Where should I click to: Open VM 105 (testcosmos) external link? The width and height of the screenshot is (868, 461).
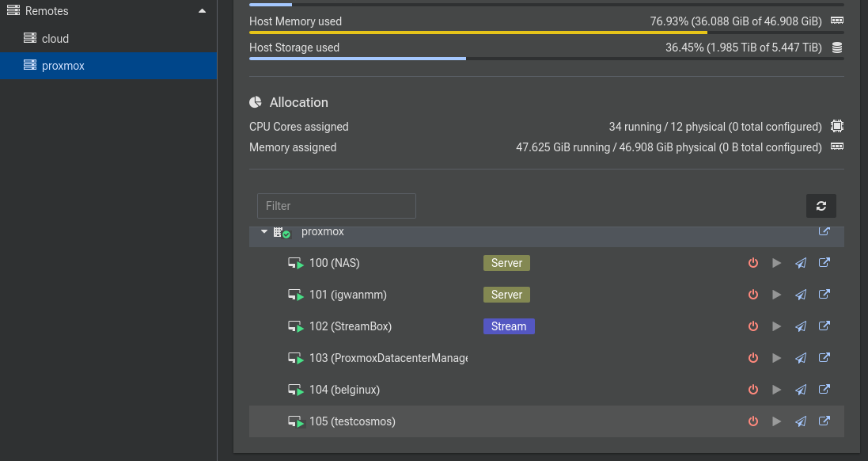coord(824,421)
